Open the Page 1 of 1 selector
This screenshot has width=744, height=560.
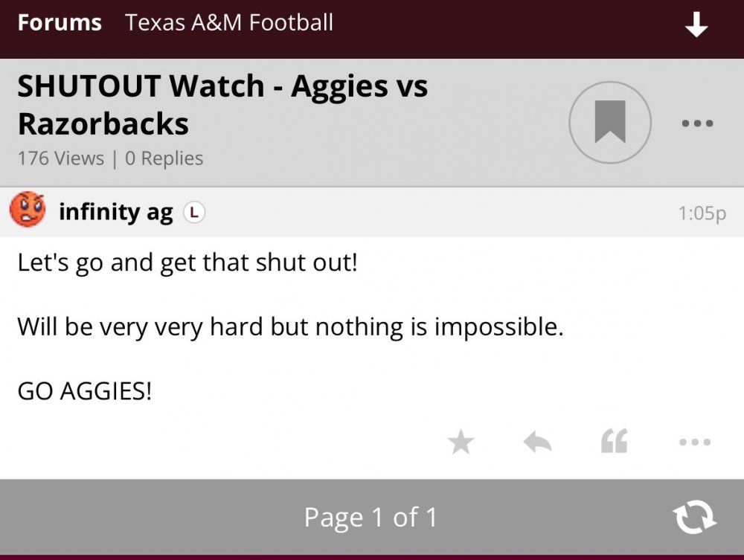[x=371, y=517]
